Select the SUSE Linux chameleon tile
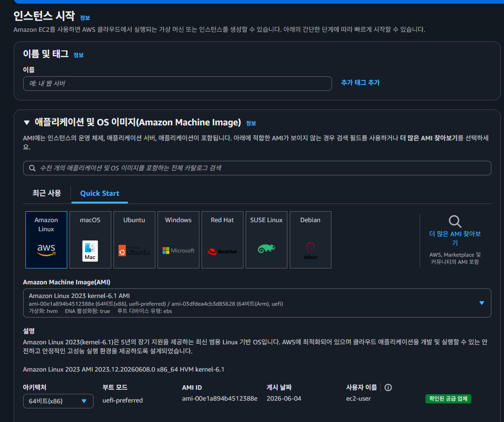This screenshot has height=422, width=504. click(x=267, y=240)
